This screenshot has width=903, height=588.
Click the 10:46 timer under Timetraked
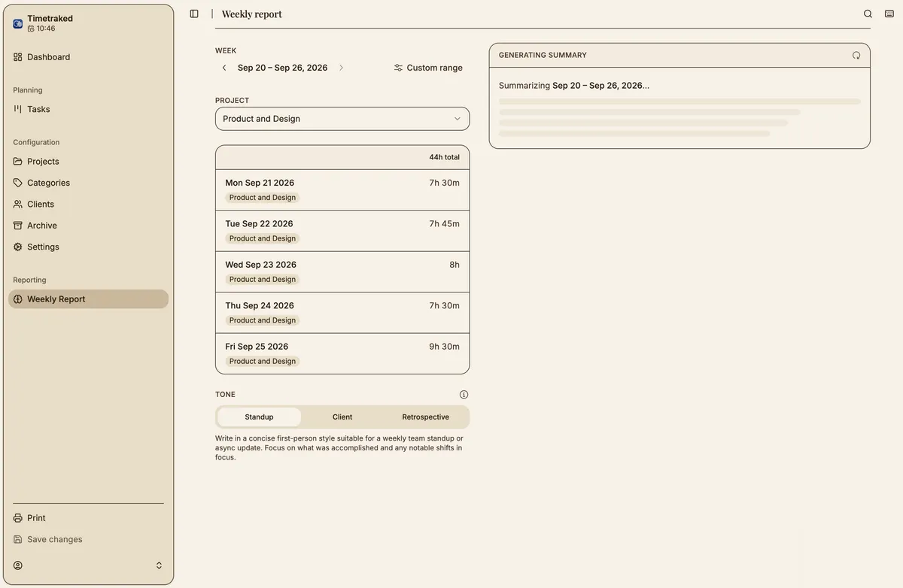[x=41, y=29]
